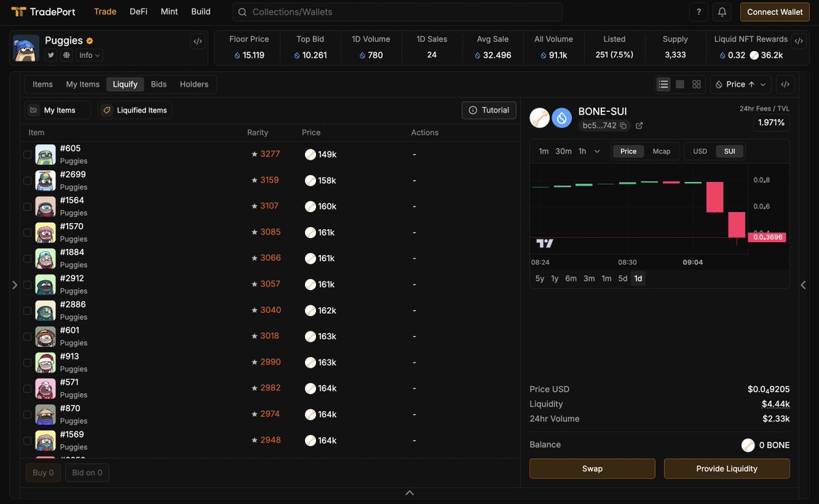Open the Tutorial button

point(489,110)
